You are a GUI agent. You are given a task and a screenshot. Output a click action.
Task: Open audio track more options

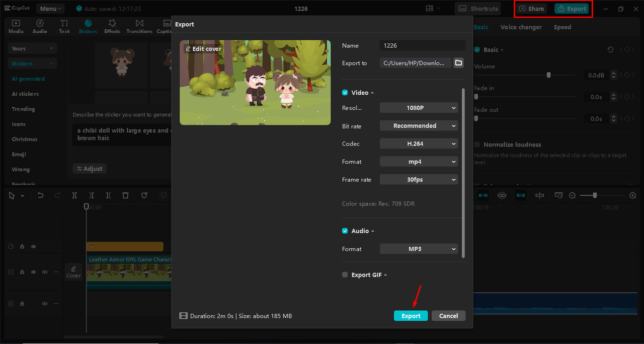tap(56, 304)
